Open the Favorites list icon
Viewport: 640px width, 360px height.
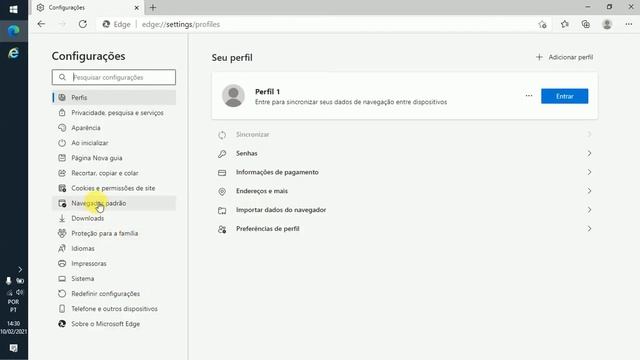click(x=564, y=24)
